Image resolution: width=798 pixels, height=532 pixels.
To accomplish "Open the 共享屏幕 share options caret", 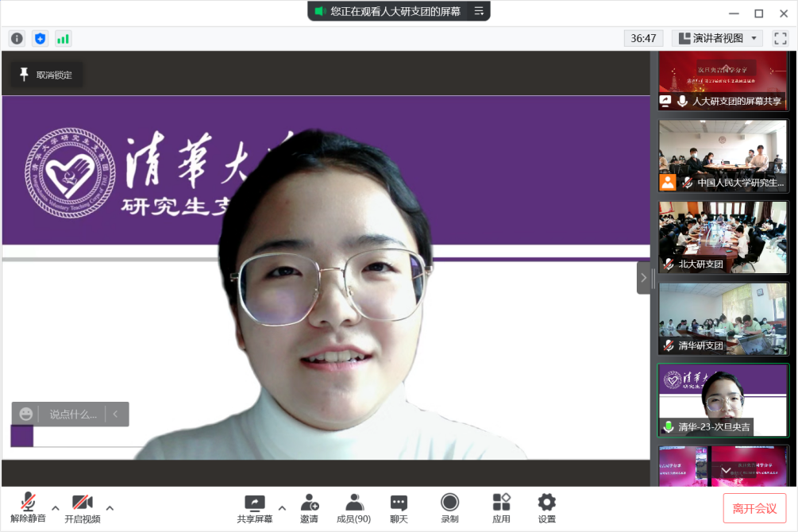I will pyautogui.click(x=282, y=509).
